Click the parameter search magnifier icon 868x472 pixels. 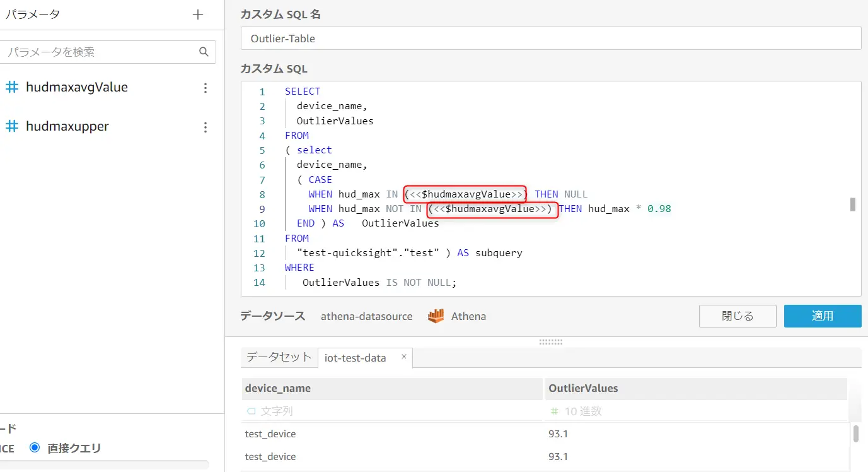pos(204,52)
